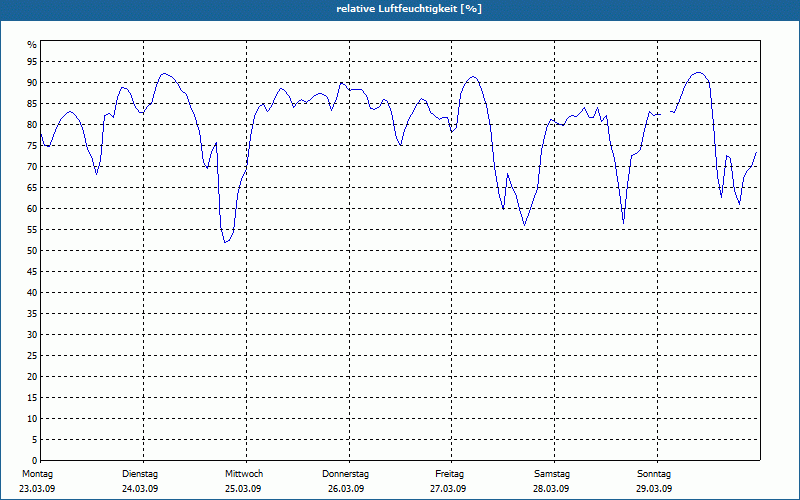This screenshot has height=500, width=800.
Task: Select the 'Dienstag' day label
Action: (140, 474)
